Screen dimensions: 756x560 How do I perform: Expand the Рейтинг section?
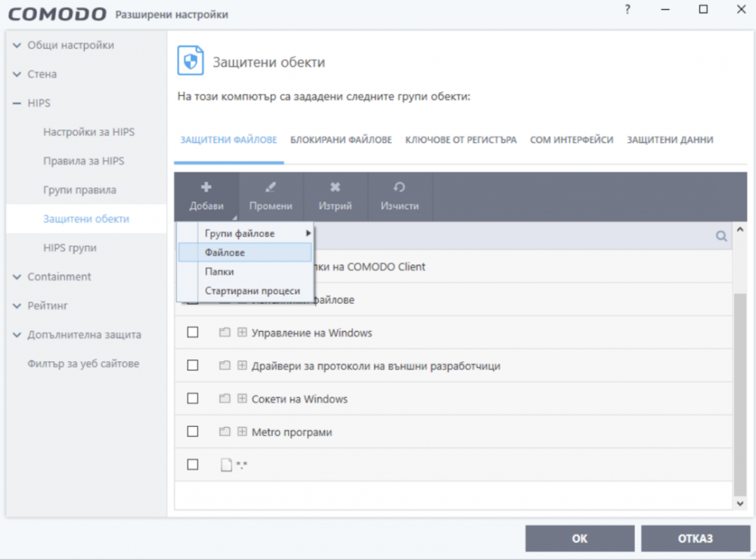pyautogui.click(x=17, y=305)
